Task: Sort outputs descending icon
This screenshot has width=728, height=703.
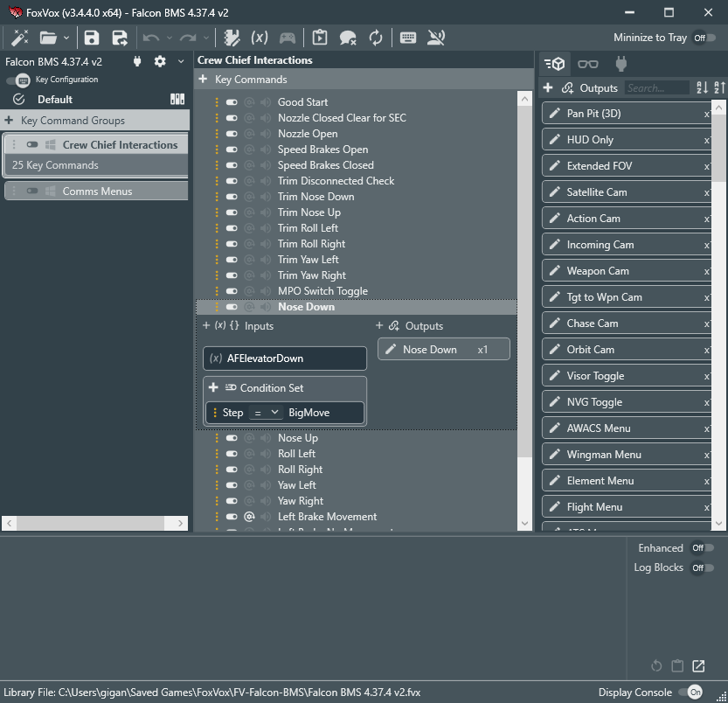Action: (x=719, y=87)
